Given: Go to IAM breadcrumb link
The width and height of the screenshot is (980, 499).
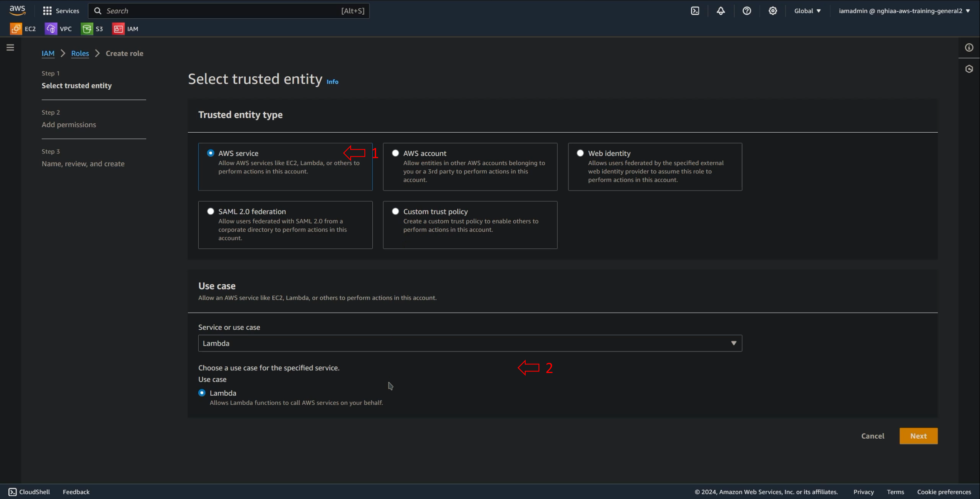Looking at the screenshot, I should tap(48, 53).
